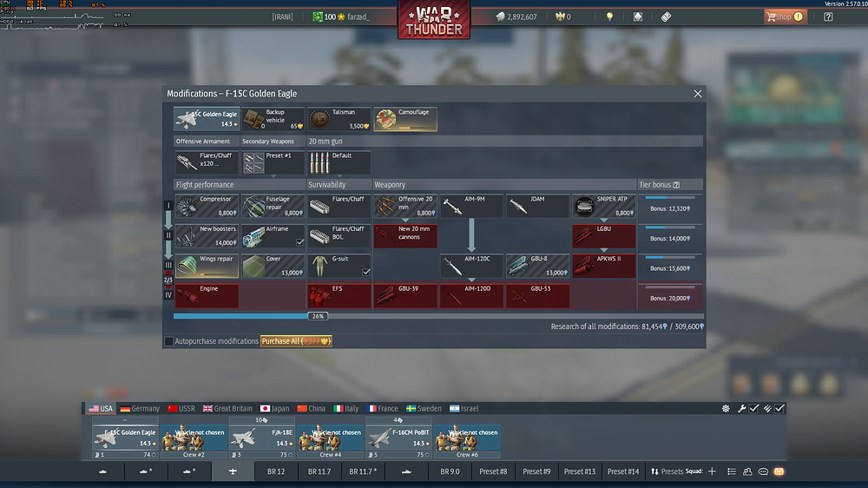Click the wrench repair icon
The image size is (868, 488).
(742, 408)
